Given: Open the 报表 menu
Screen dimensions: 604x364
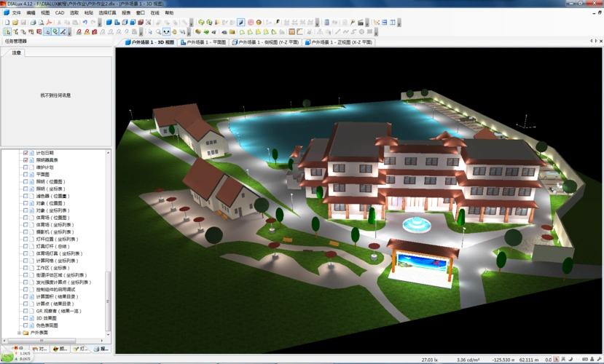Looking at the screenshot, I should coord(126,13).
